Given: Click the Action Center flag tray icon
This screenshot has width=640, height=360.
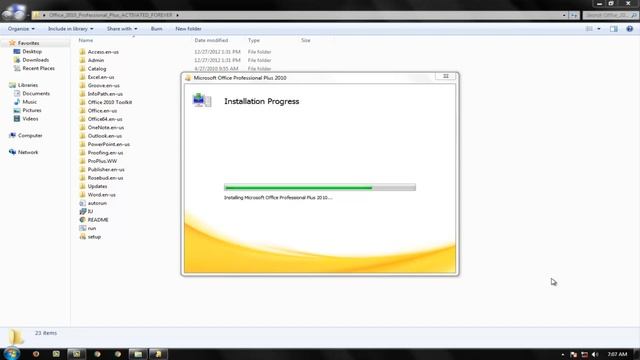Looking at the screenshot, I should point(573,354).
